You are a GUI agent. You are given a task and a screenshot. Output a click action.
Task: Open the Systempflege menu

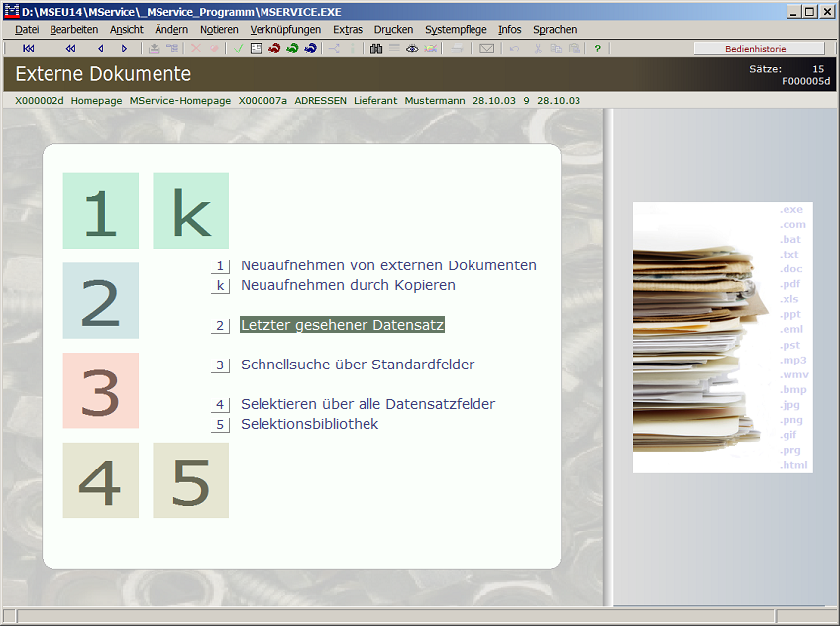[x=456, y=30]
